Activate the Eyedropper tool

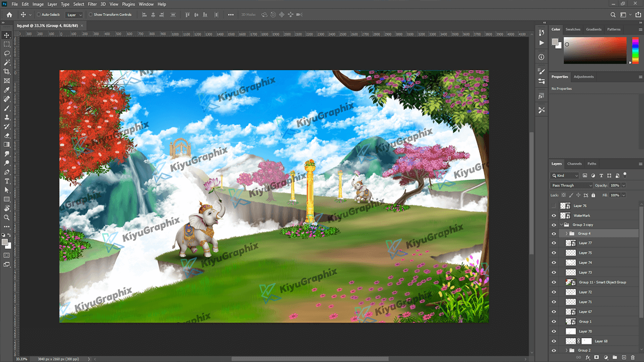(7, 90)
